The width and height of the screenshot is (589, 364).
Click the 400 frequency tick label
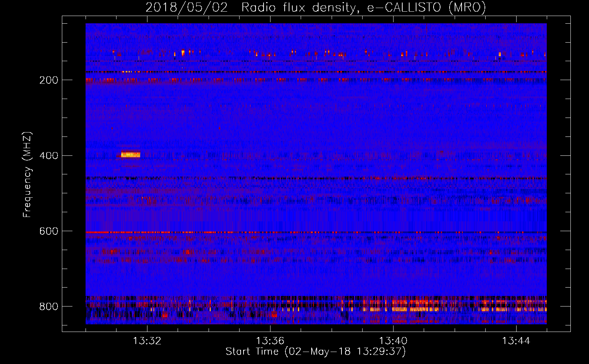pyautogui.click(x=48, y=156)
